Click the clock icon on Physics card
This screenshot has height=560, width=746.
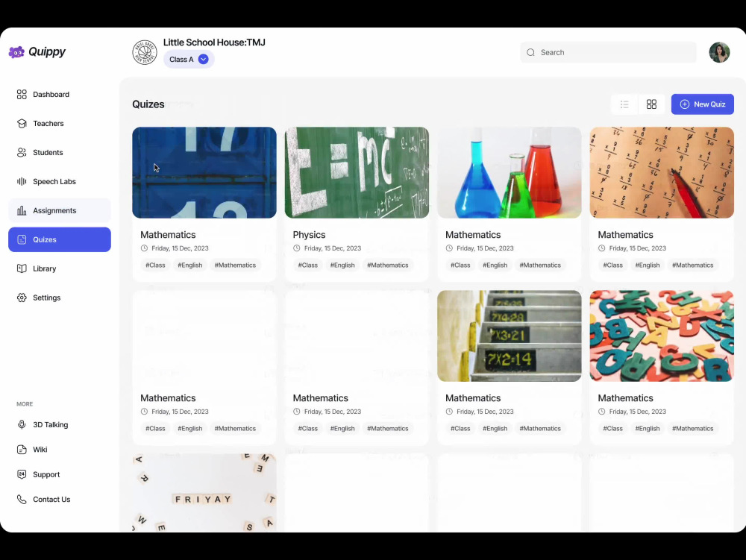click(x=296, y=248)
